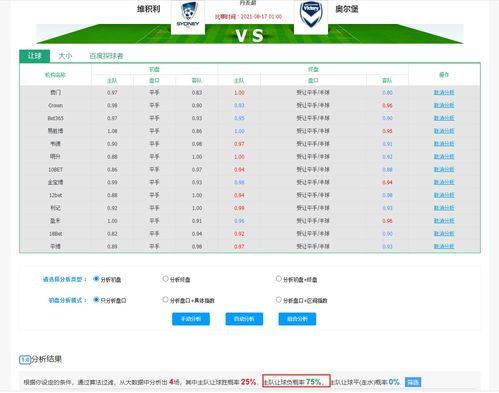Image resolution: width=499 pixels, height=393 pixels.
Task: Click the 手动分析 button
Action: (x=191, y=319)
